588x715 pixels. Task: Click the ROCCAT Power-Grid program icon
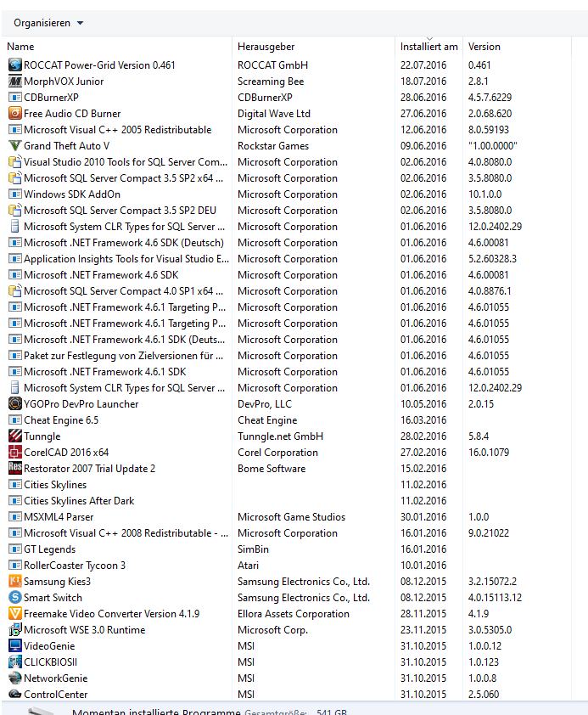[x=15, y=65]
